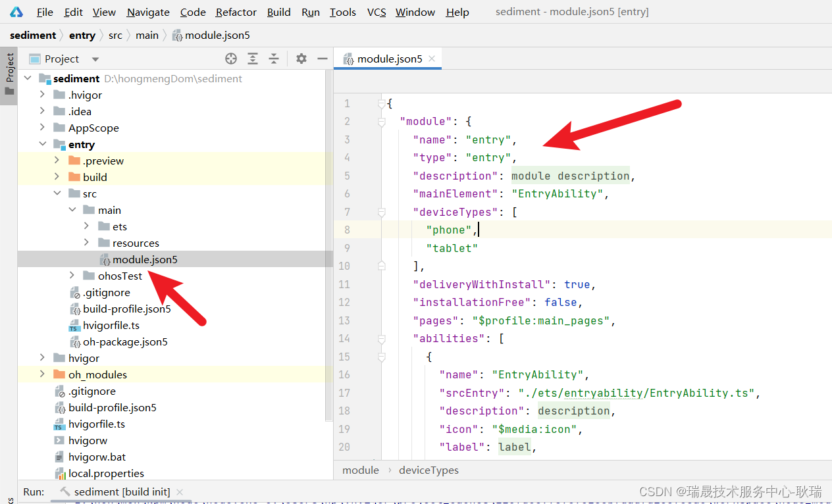Click the hvigorfile.ts file under entry
This screenshot has width=832, height=504.
click(111, 325)
